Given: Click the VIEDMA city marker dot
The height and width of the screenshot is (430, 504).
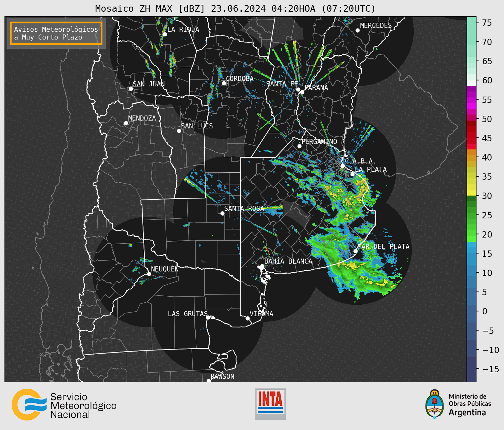Looking at the screenshot, I should coord(248,318).
